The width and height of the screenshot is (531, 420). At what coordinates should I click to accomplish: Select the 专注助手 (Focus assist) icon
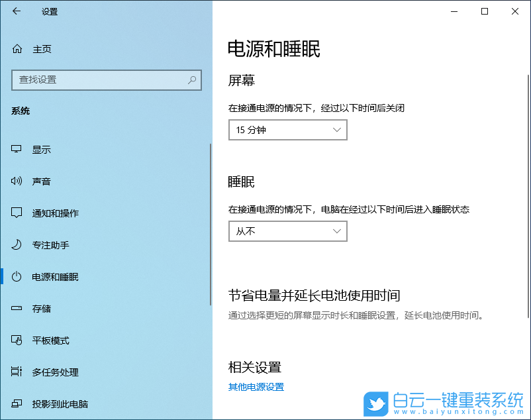[x=19, y=244]
